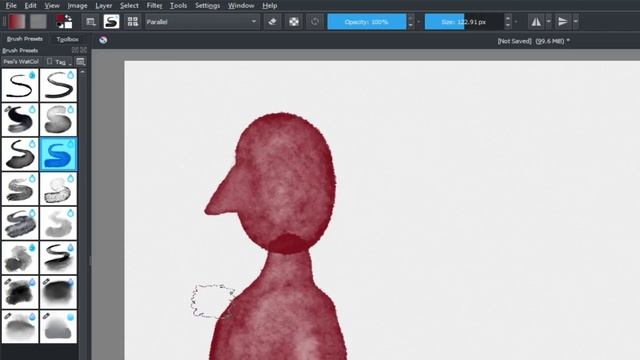Image resolution: width=640 pixels, height=360 pixels.
Task: Open vertical mirror options dropdown arrow
Action: click(x=576, y=22)
